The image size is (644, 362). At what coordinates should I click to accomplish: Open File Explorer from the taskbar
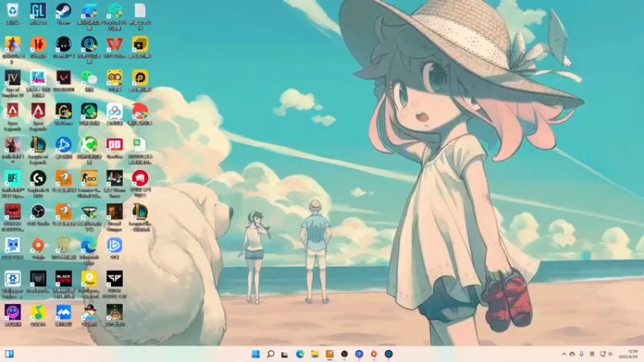coord(315,354)
